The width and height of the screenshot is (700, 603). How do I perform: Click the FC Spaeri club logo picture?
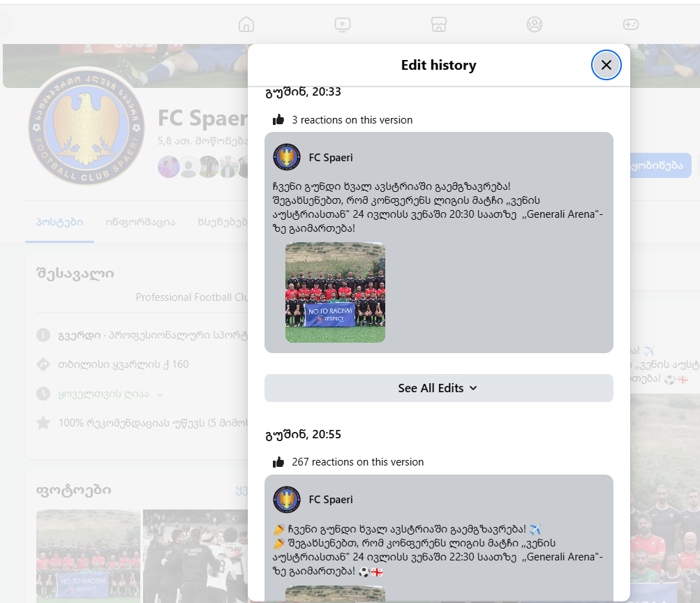coord(87,126)
